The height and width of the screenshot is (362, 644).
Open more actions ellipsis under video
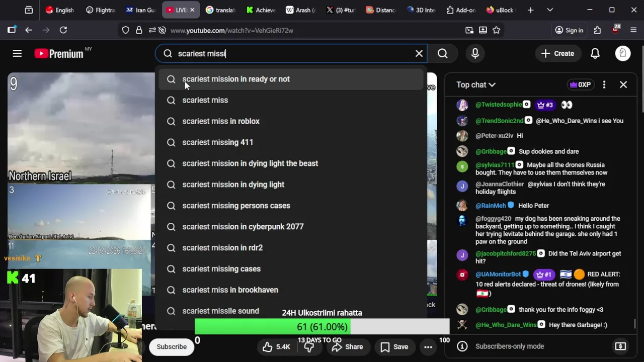click(x=428, y=347)
